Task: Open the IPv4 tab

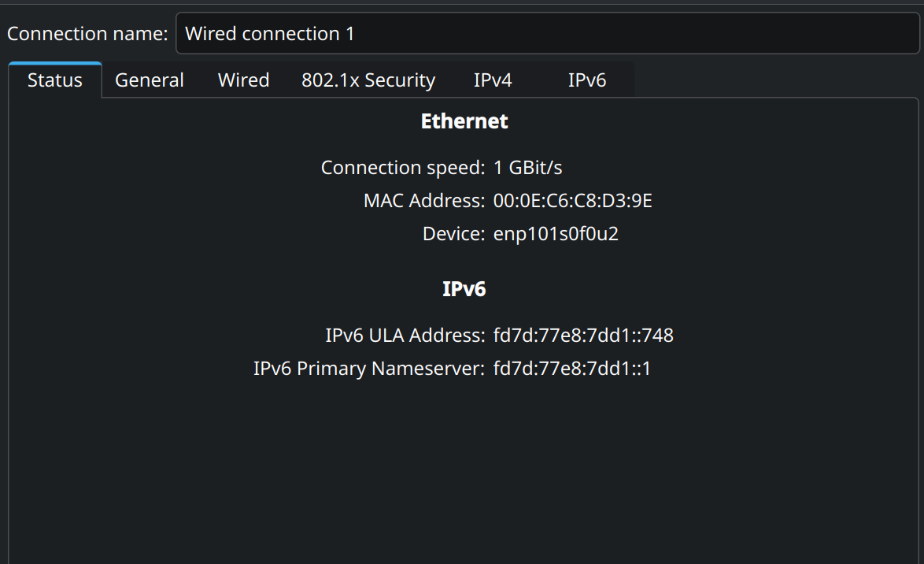Action: point(493,80)
